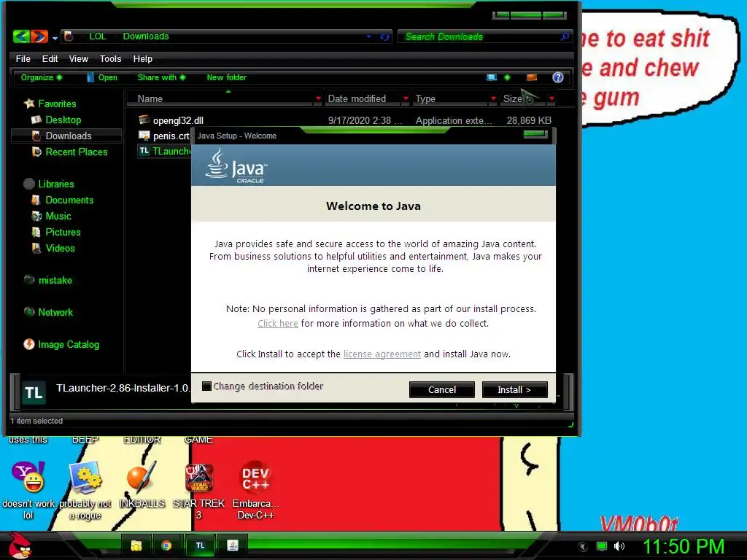Open the File menu

pos(23,58)
